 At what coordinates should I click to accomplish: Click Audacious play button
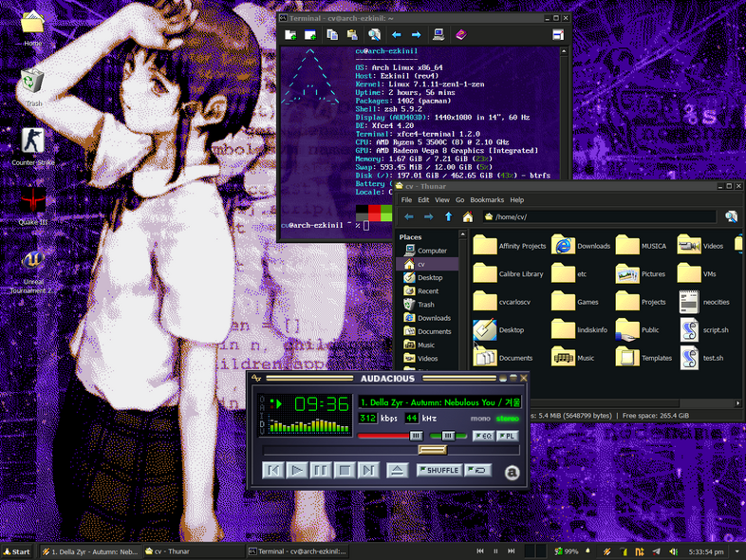297,471
